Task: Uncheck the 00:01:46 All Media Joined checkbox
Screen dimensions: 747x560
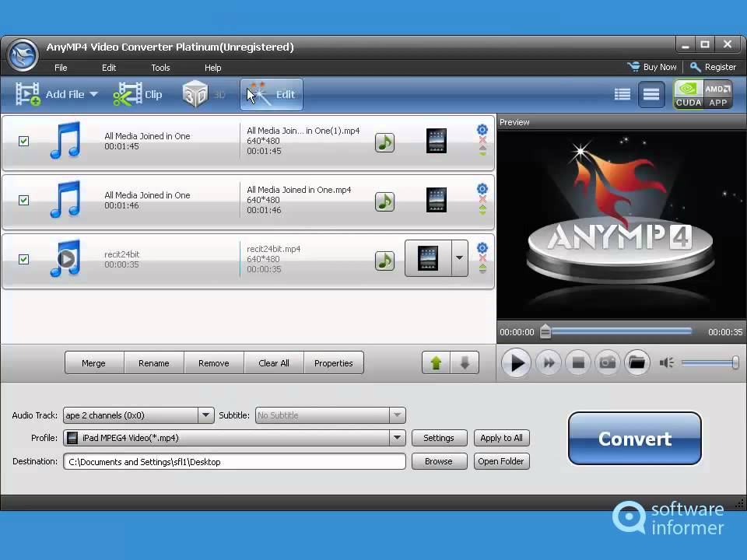Action: (x=23, y=200)
